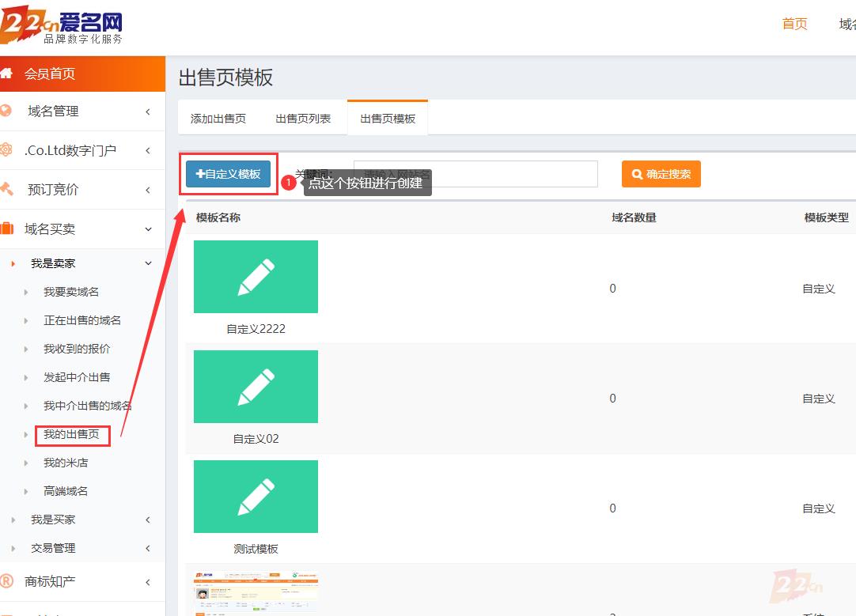Select the 出售页模板 tab
This screenshot has height=616, width=856.
388,119
